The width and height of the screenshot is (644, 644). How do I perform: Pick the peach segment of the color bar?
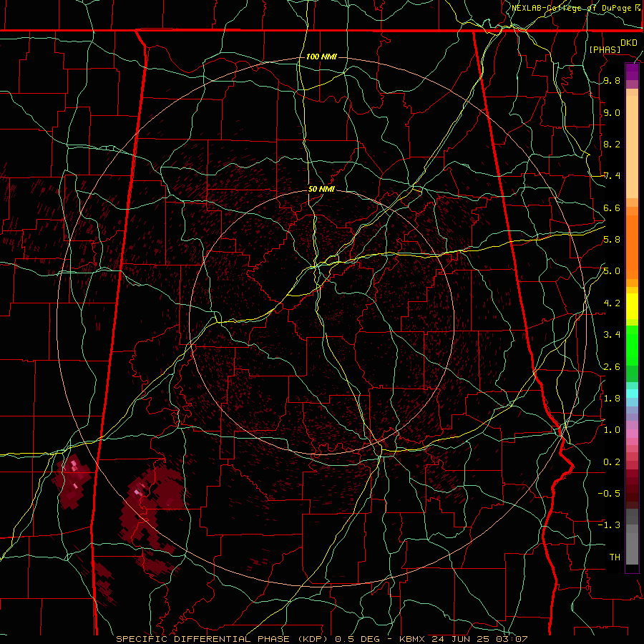click(x=632, y=144)
